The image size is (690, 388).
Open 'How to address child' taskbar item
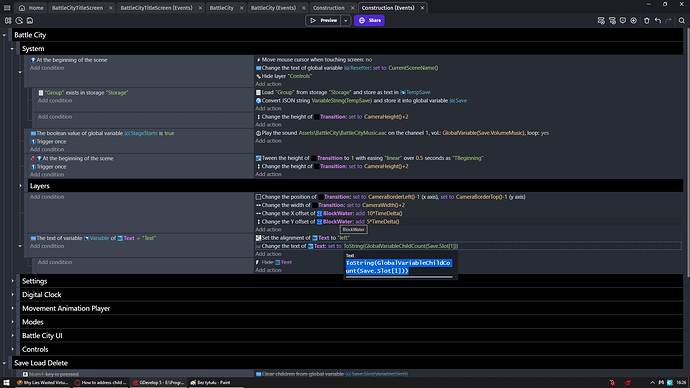click(x=101, y=383)
